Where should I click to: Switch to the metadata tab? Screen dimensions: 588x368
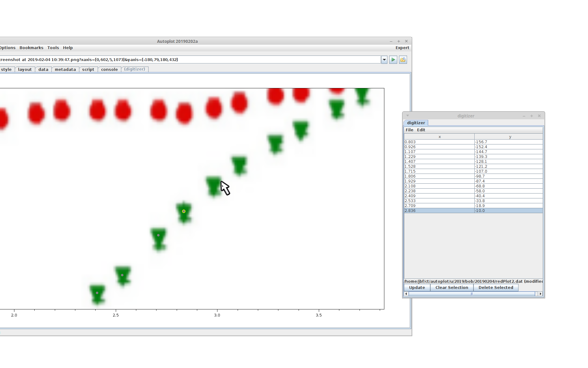(x=65, y=70)
